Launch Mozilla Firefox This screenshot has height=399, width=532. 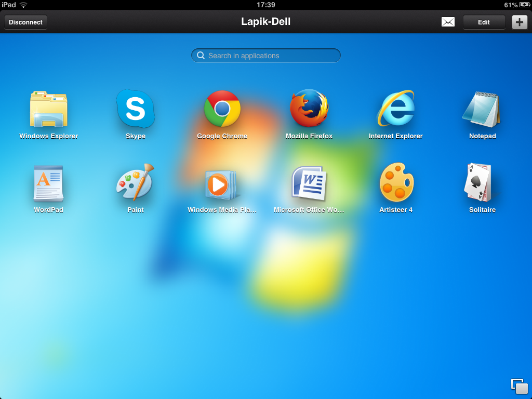click(309, 110)
